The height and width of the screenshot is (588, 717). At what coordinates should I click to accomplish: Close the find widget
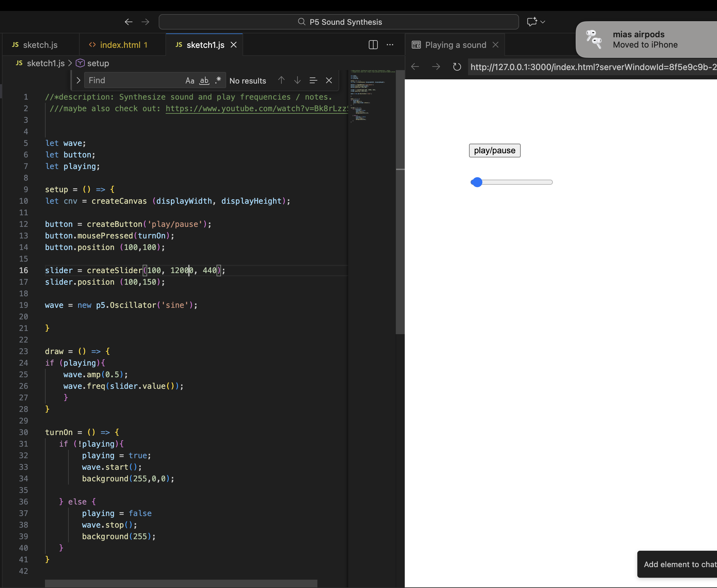coord(329,80)
